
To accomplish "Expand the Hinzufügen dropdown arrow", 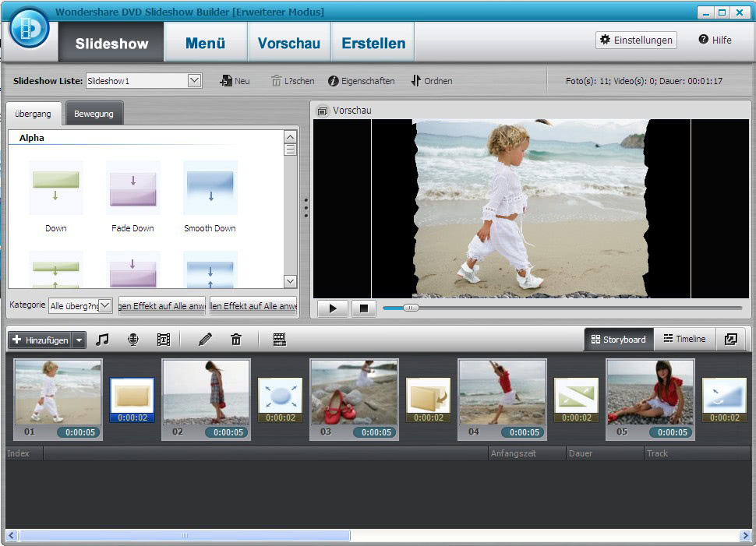I will (78, 339).
